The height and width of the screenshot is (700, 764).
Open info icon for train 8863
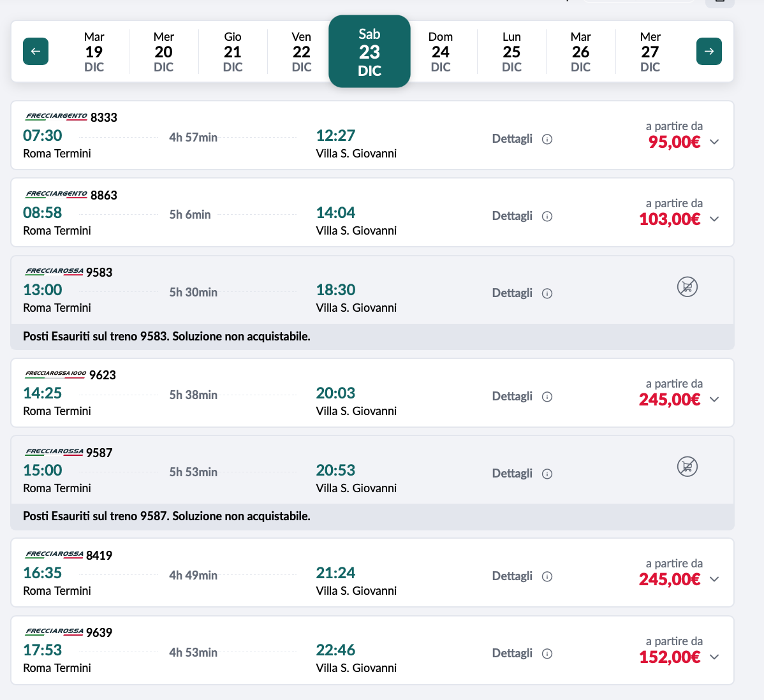tap(547, 216)
